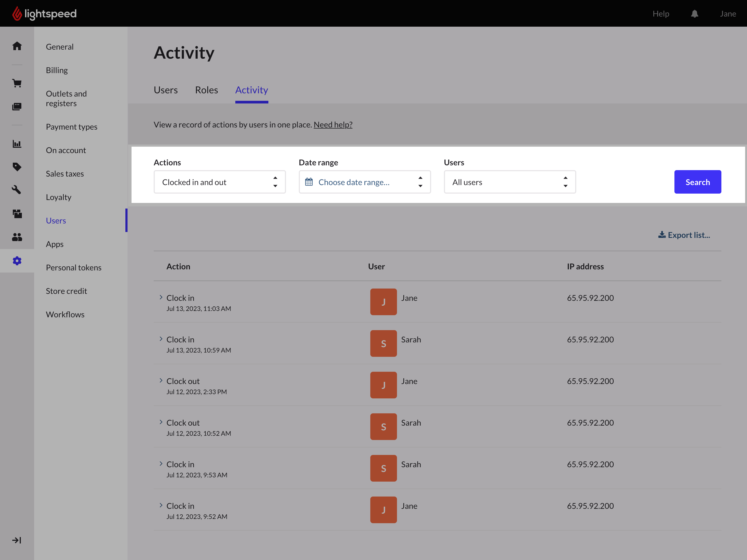Click Export list link
This screenshot has width=747, height=560.
click(684, 235)
